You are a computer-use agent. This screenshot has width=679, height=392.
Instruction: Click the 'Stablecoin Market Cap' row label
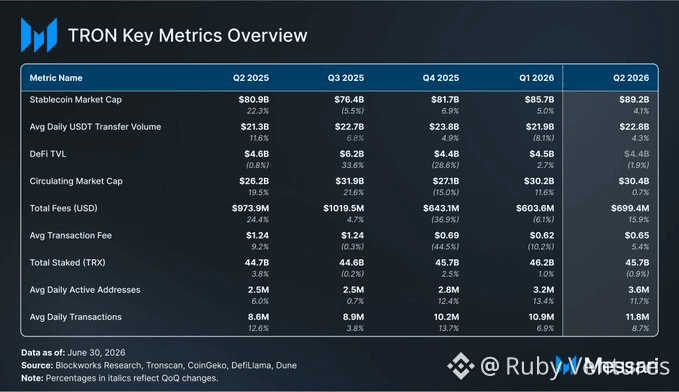coord(76,100)
